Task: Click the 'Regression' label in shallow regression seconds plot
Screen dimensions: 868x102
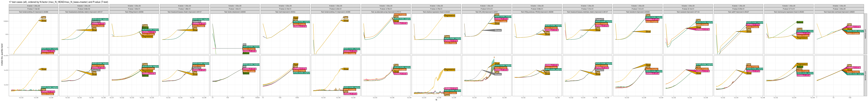Action: [449, 70]
